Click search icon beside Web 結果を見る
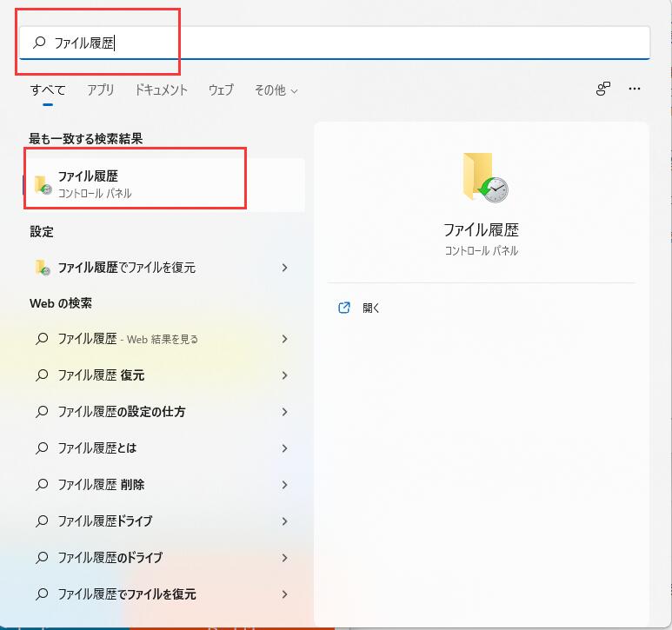 pyautogui.click(x=42, y=339)
